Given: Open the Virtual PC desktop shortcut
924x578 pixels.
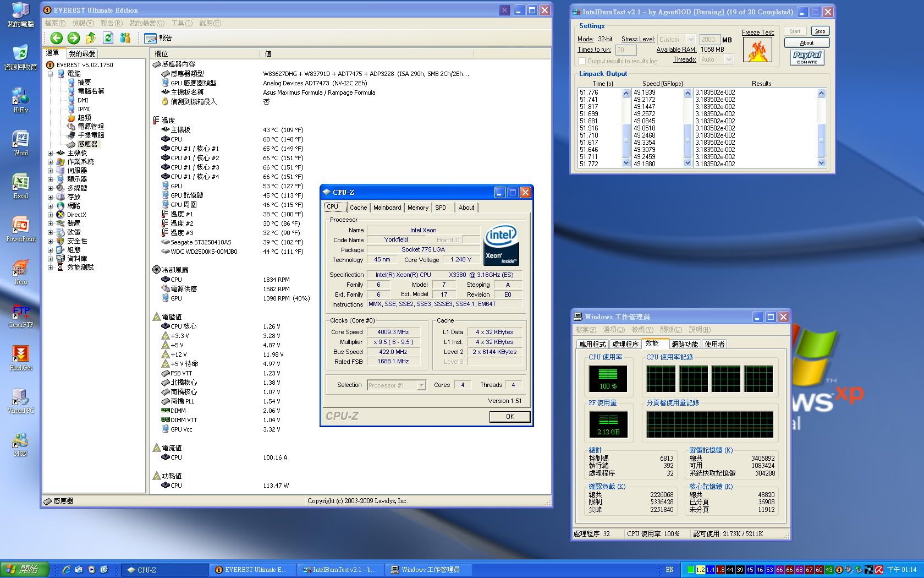Looking at the screenshot, I should tap(20, 401).
